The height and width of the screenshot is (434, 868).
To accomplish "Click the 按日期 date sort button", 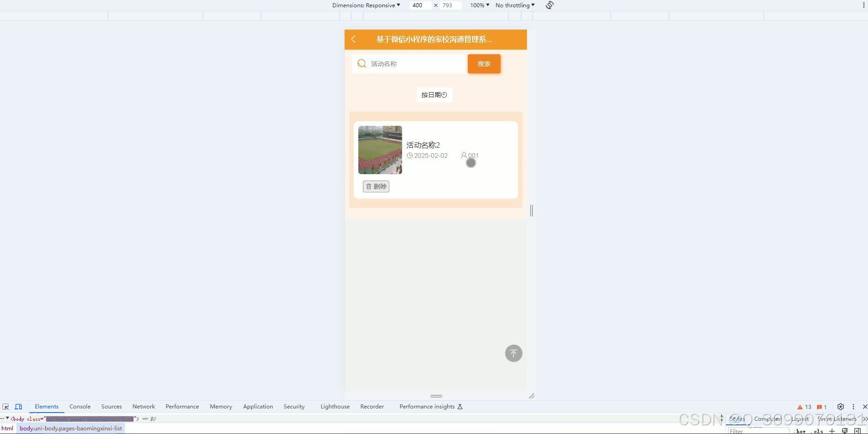I will [x=434, y=94].
